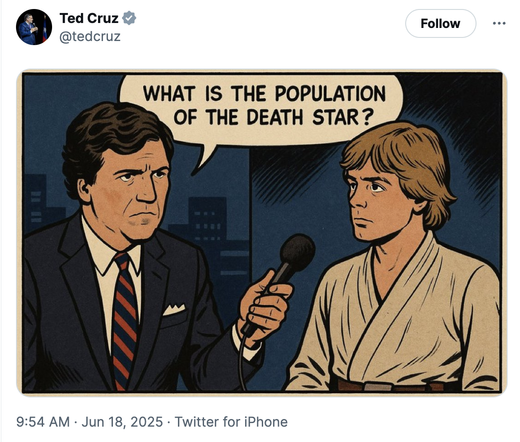
Task: Open the 9:54 AM timestamp link
Action: [x=43, y=422]
